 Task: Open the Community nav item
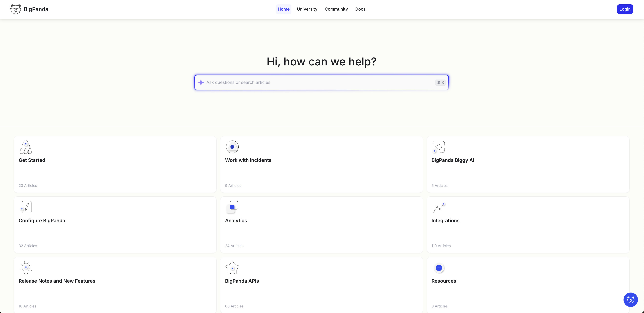(x=336, y=9)
